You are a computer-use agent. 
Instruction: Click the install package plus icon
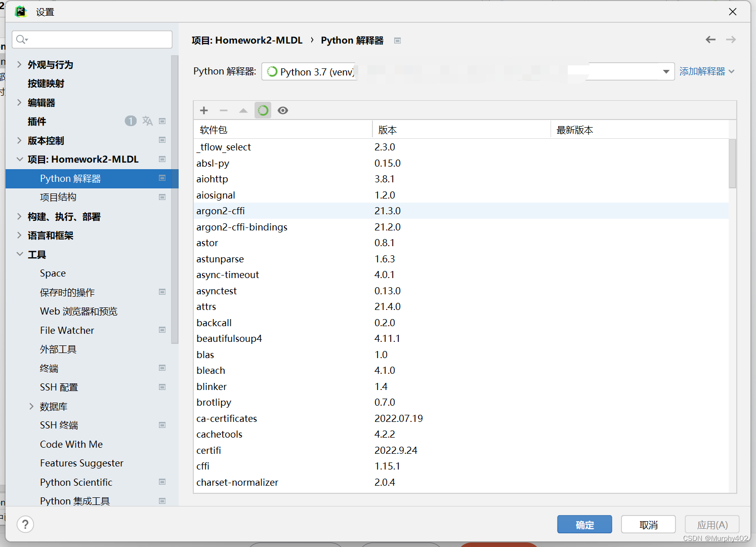204,110
